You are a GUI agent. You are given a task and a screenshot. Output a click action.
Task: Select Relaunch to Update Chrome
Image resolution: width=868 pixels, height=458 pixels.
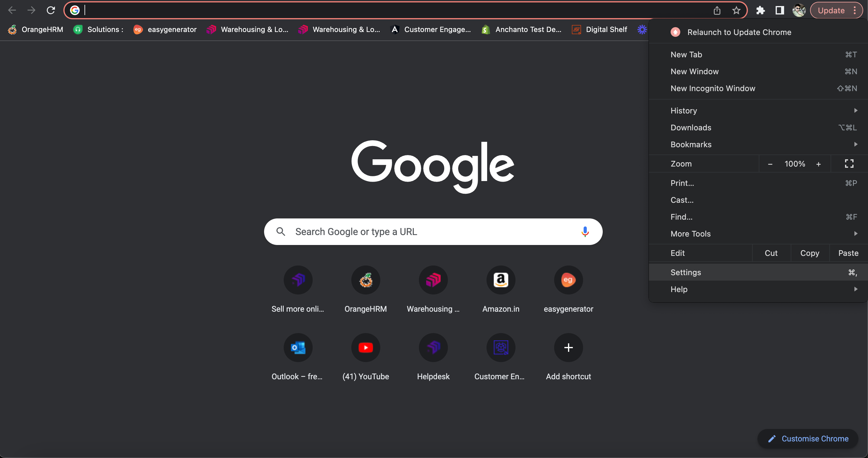(758, 32)
